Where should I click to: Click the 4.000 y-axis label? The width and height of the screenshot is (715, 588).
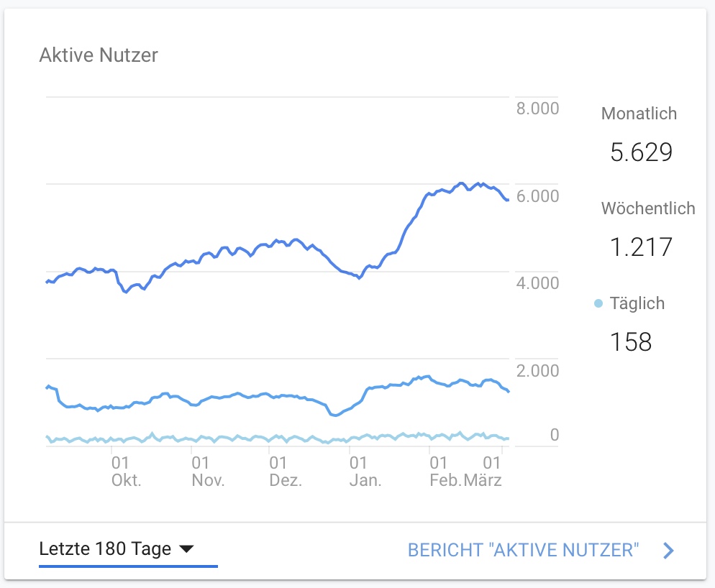point(537,283)
